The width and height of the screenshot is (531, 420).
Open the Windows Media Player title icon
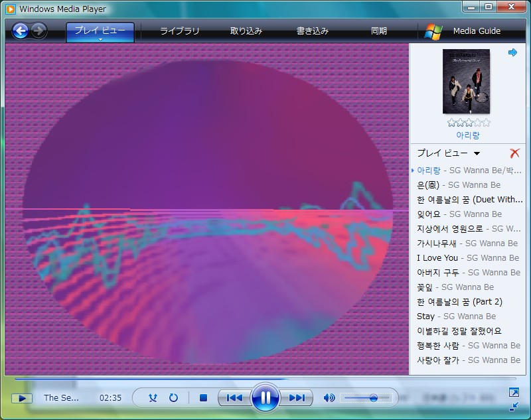pyautogui.click(x=11, y=9)
